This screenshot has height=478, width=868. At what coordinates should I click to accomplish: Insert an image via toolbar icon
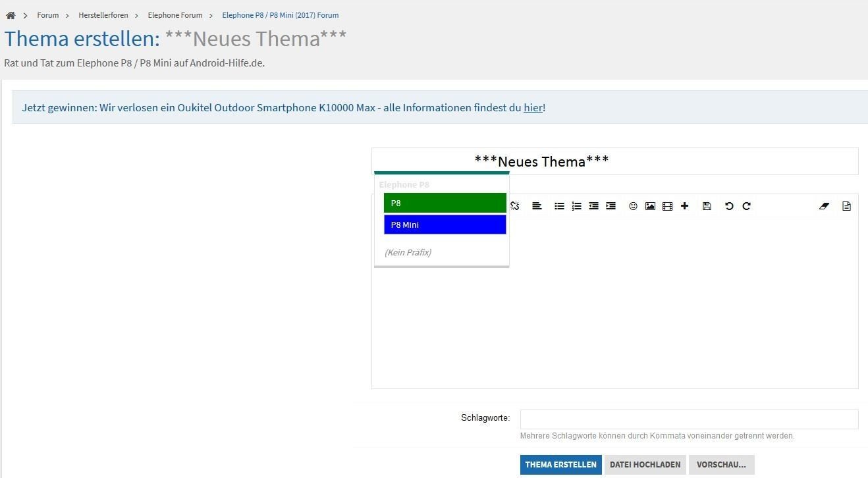click(x=650, y=206)
